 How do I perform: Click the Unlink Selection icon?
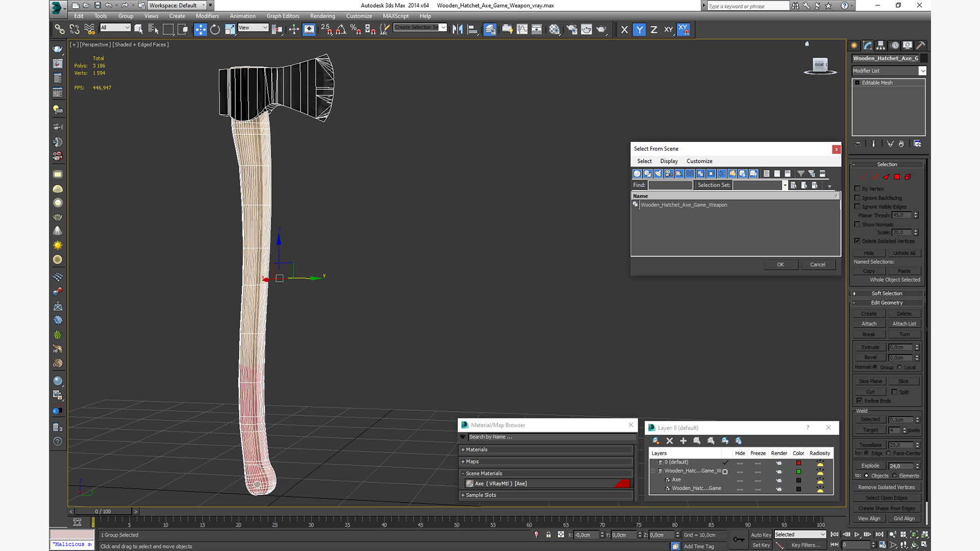[75, 30]
